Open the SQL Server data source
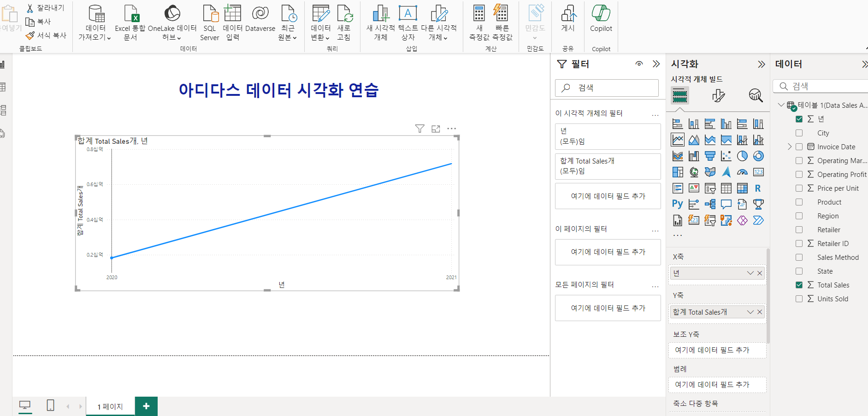Screen dimensions: 868x416 (x=210, y=23)
